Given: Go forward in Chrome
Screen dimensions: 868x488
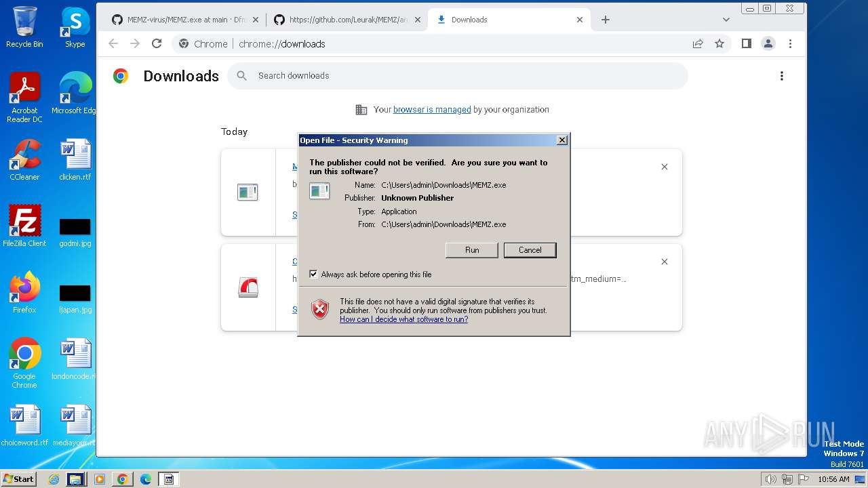Looking at the screenshot, I should pos(135,43).
